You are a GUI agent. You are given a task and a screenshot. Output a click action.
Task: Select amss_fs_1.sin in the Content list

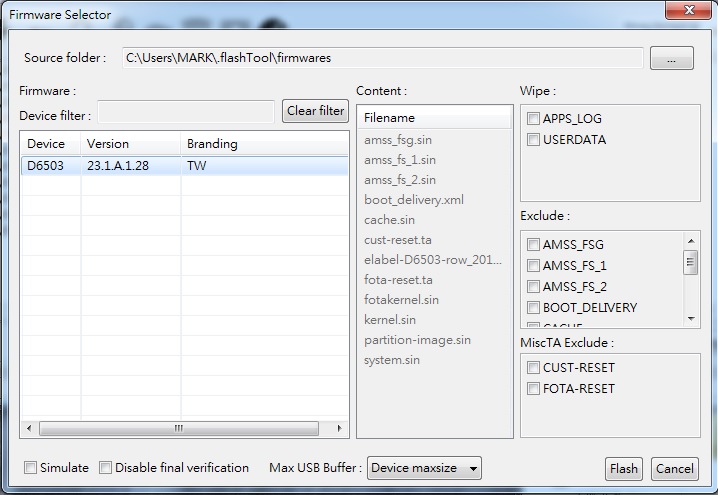400,160
